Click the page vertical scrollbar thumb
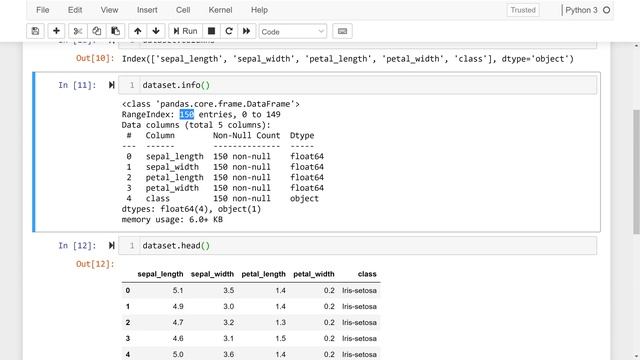 pos(636,171)
